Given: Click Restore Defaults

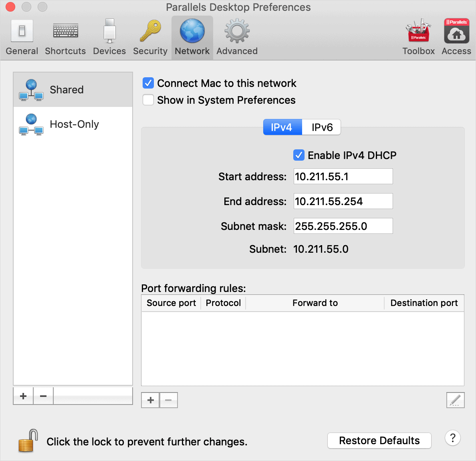Looking at the screenshot, I should pyautogui.click(x=379, y=441).
